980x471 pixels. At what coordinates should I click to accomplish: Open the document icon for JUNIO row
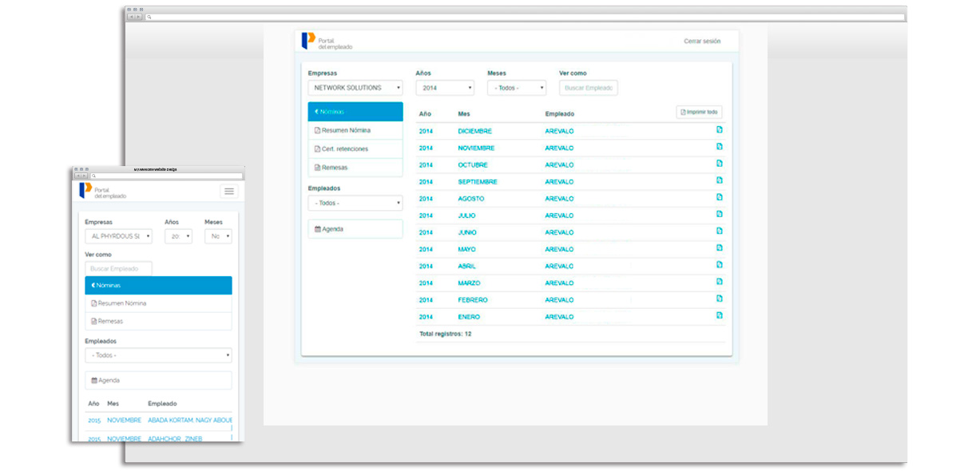[x=719, y=231]
